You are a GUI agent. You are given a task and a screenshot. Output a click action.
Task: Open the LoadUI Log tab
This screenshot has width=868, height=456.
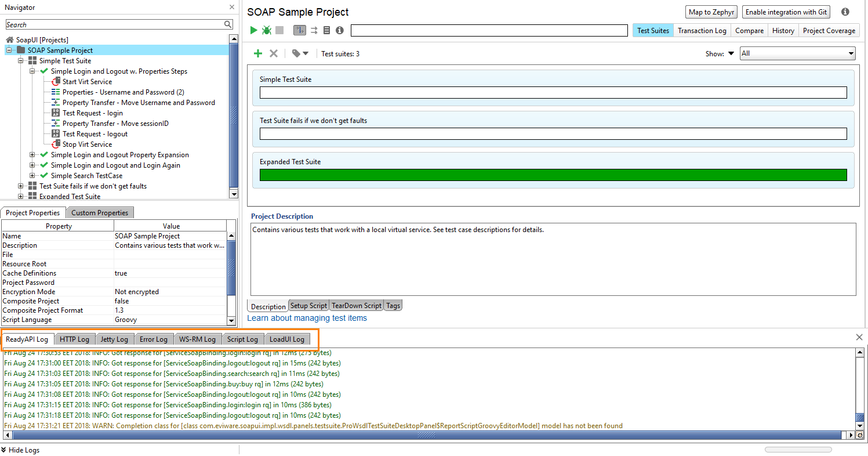[x=286, y=339]
